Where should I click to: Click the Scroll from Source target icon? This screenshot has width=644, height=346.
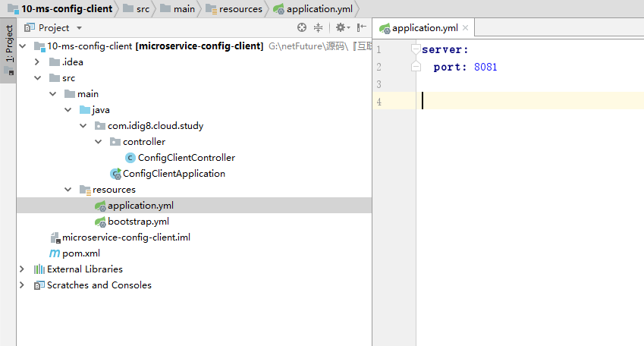pyautogui.click(x=301, y=27)
